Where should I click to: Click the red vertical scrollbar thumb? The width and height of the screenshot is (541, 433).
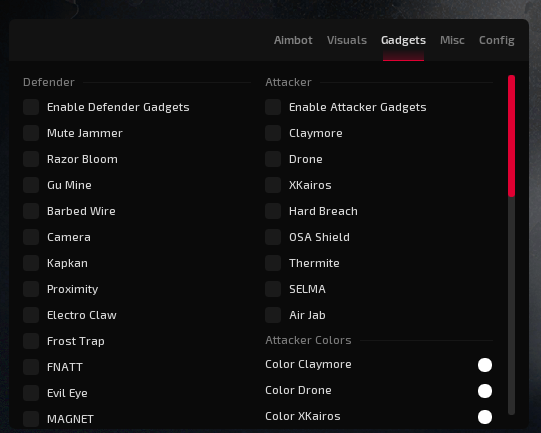[x=511, y=136]
